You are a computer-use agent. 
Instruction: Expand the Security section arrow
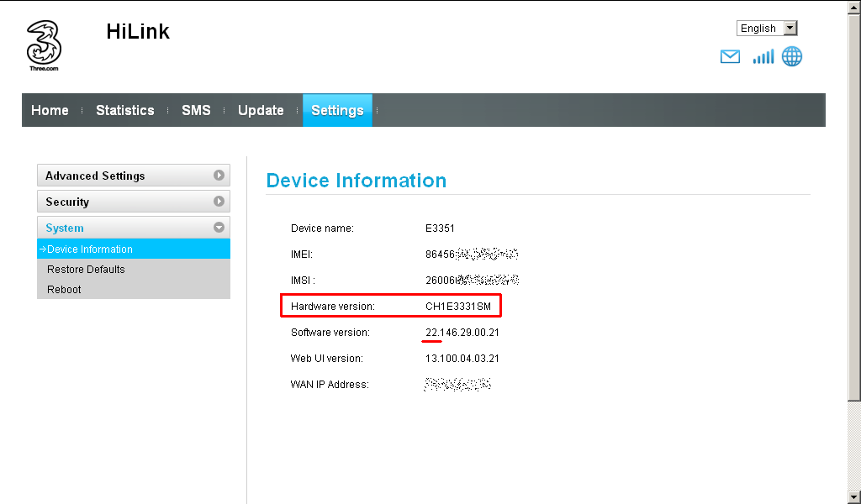tap(219, 202)
